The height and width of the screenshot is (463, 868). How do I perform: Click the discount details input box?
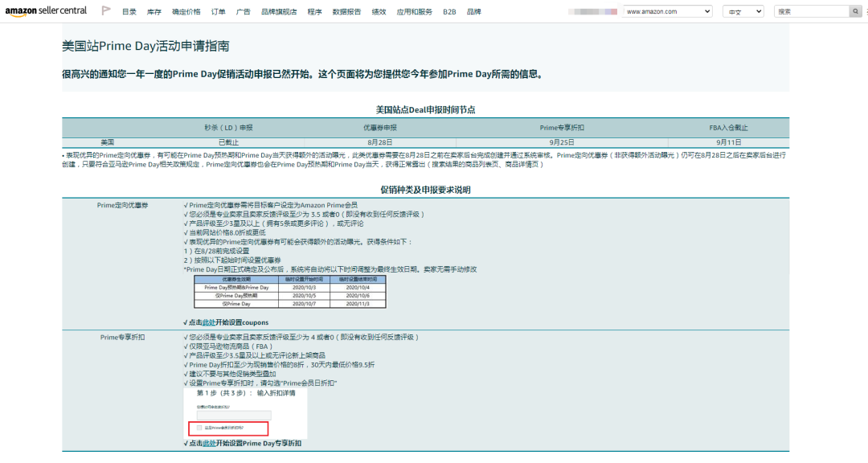(232, 415)
